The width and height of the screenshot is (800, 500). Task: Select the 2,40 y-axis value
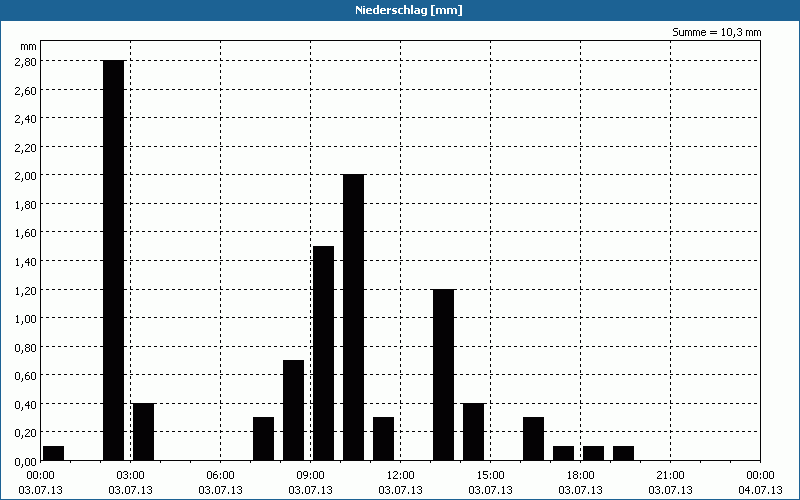26,118
